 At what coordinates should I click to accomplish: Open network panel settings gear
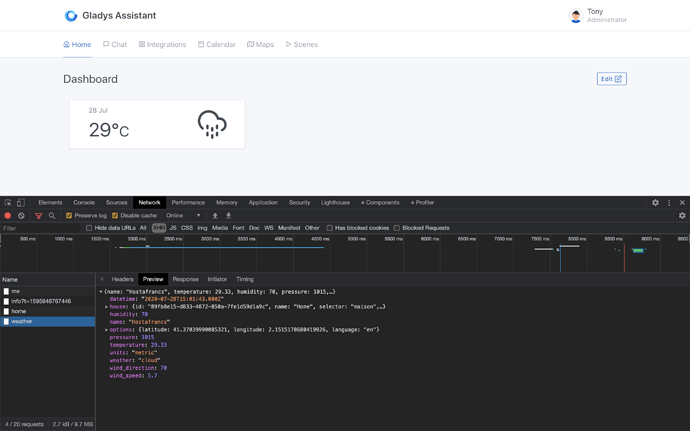(682, 216)
